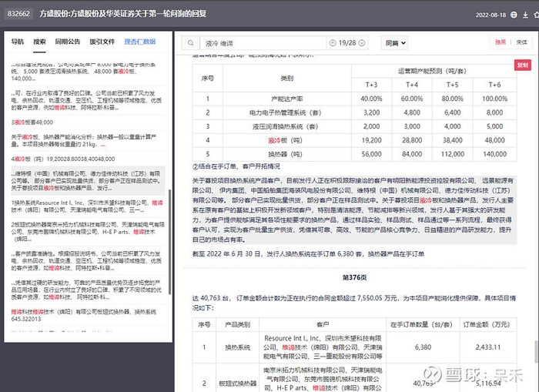Viewport: 539px width, 392px height.
Task: Click the announcement date 2022-08-18
Action: coord(491,15)
